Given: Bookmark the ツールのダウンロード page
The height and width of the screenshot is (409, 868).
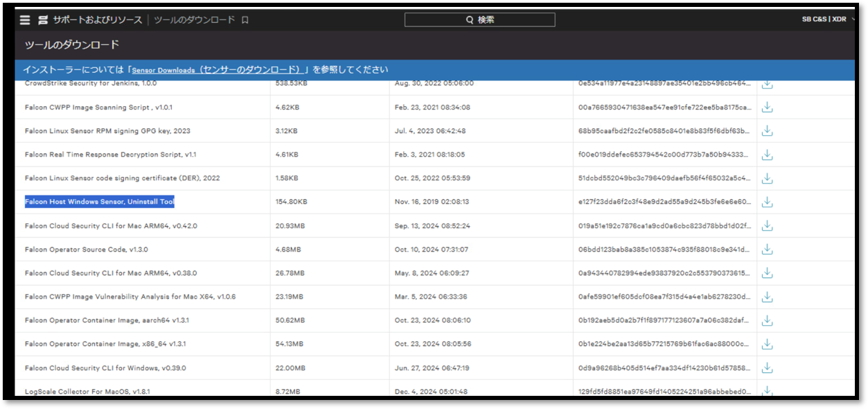Looking at the screenshot, I should (245, 20).
